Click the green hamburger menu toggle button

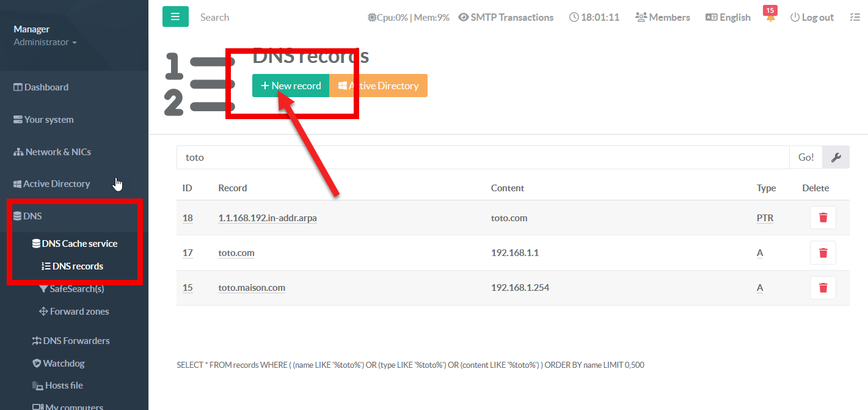[x=175, y=17]
